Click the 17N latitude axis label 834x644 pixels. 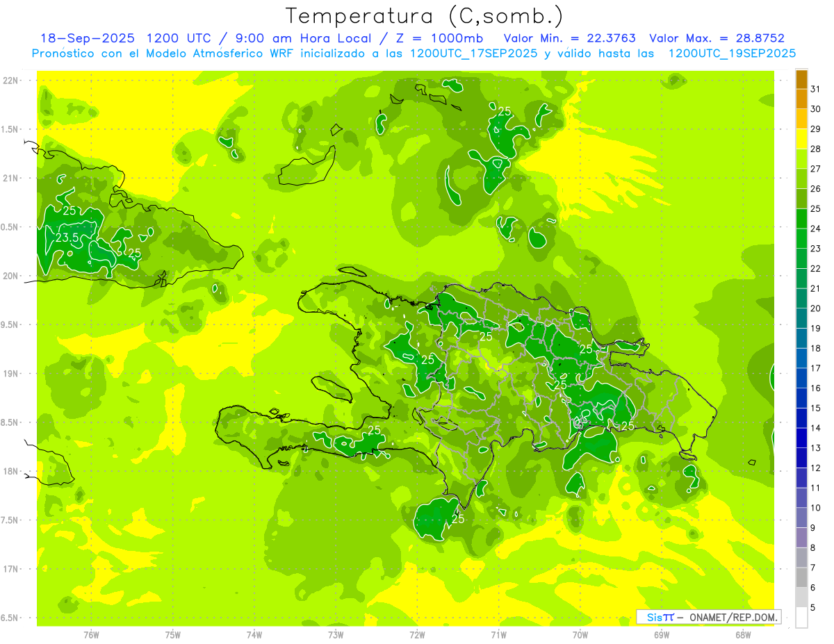(x=12, y=569)
